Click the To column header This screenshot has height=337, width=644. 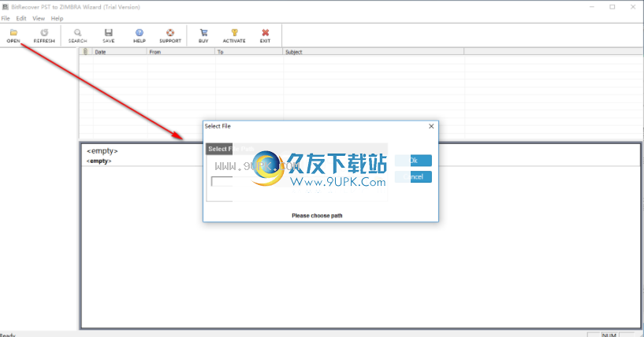[x=249, y=52]
